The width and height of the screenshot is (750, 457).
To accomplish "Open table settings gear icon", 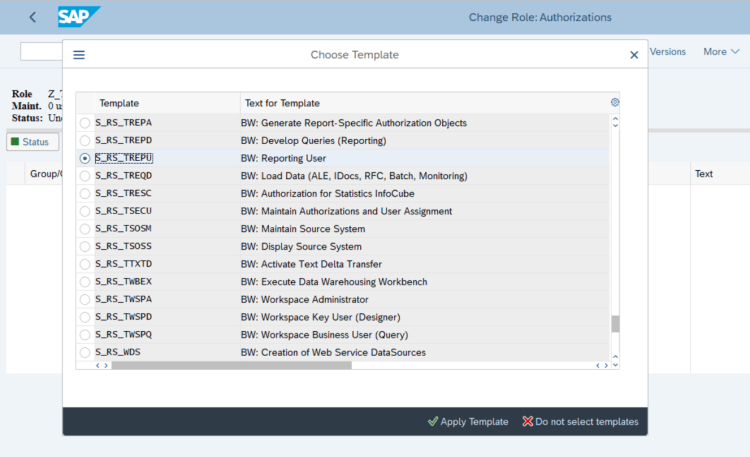I will tap(615, 102).
